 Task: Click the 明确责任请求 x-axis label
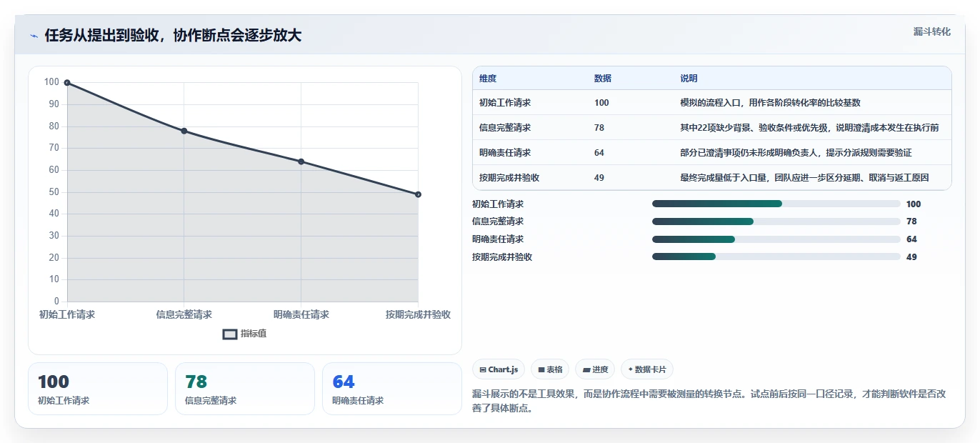pos(301,314)
